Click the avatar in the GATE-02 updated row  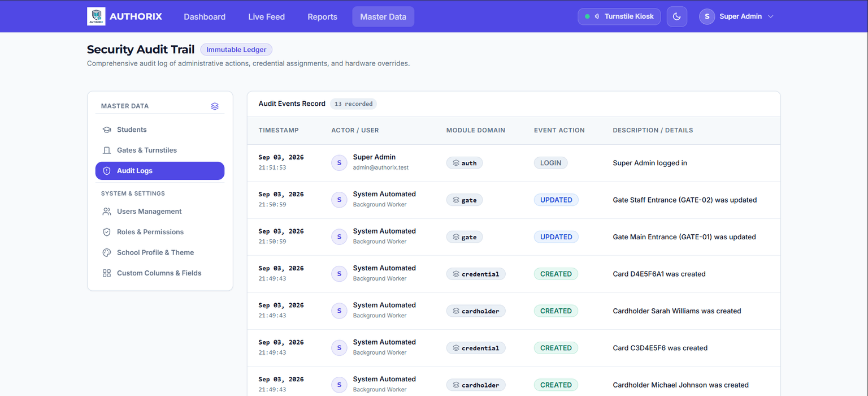pos(339,200)
